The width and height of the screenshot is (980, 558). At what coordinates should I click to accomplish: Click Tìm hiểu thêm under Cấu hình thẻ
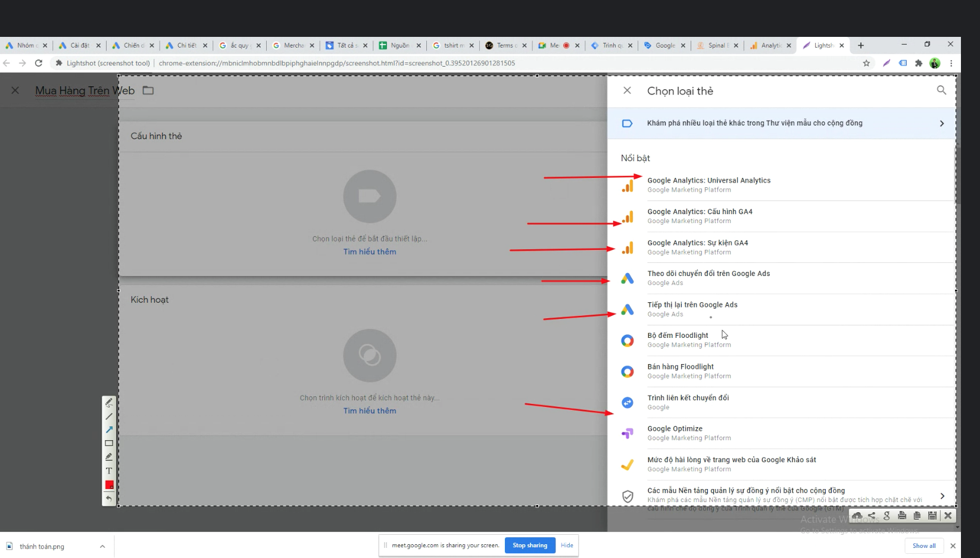pyautogui.click(x=370, y=252)
